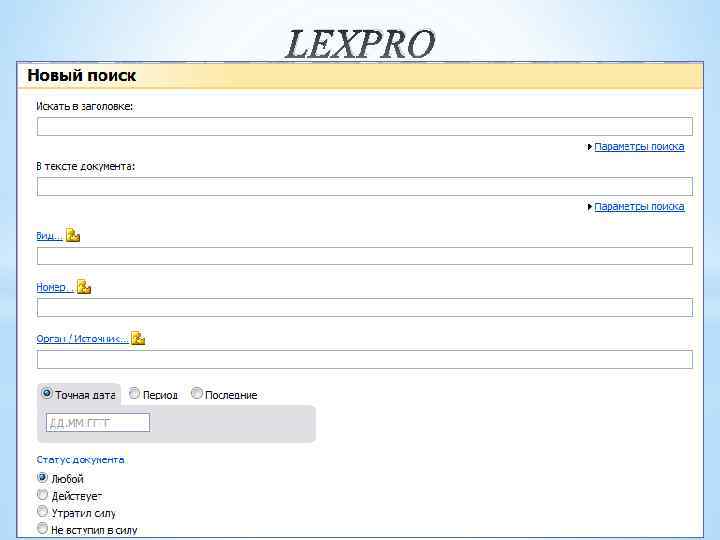Click the Искать в заголовке input field
The height and width of the screenshot is (540, 720).
[365, 126]
